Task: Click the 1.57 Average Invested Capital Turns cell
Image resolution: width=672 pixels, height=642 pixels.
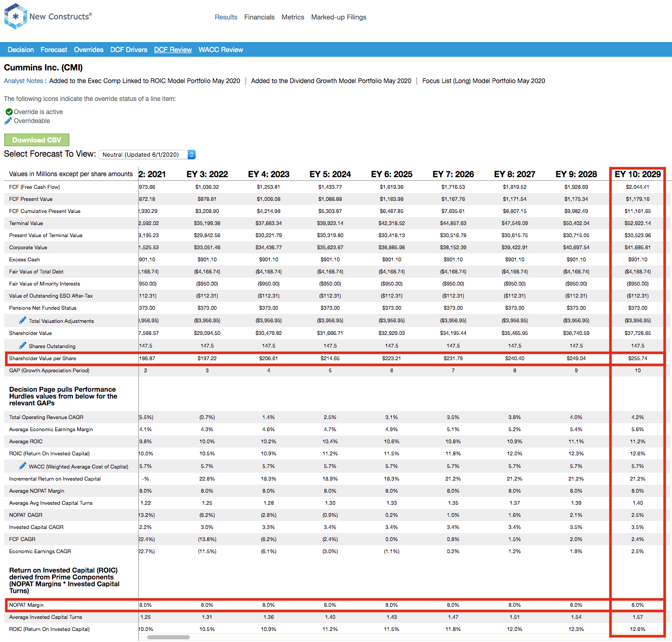Action: click(638, 617)
